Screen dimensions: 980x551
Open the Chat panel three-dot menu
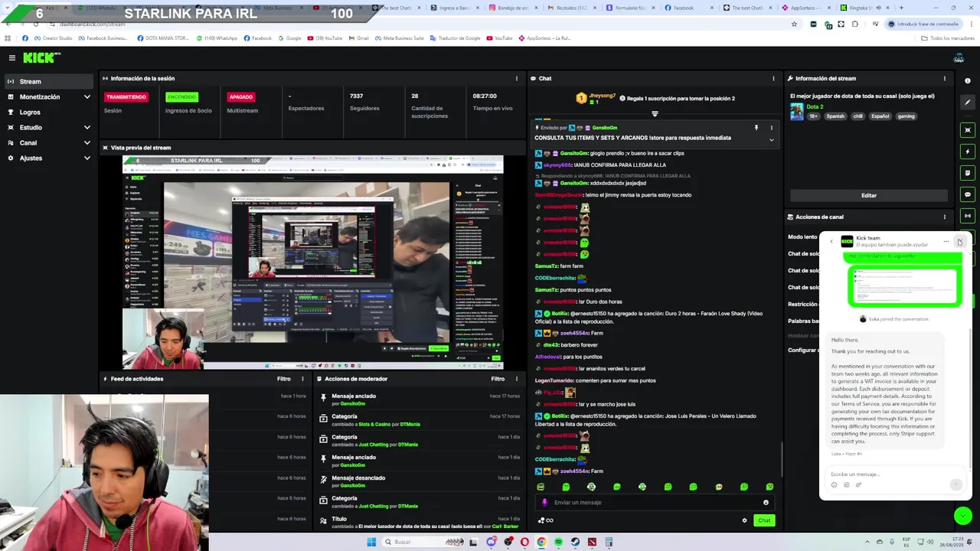tap(773, 78)
